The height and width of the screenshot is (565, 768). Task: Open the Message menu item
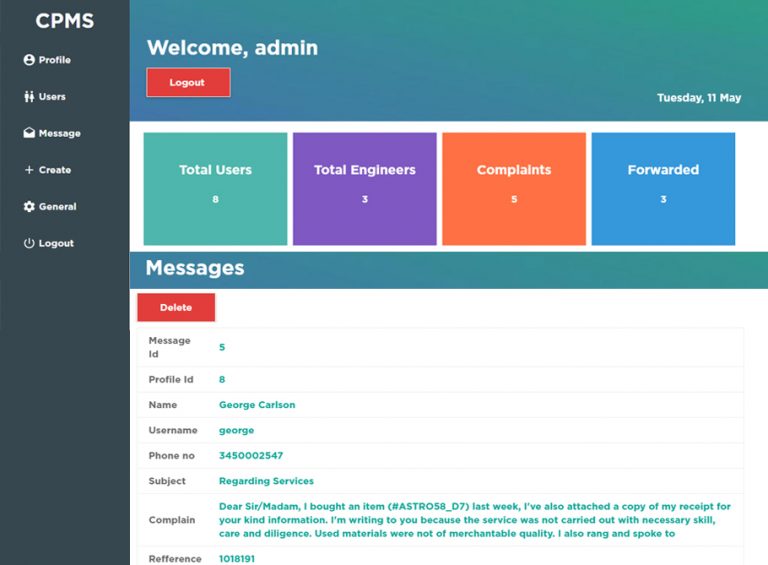coord(52,133)
